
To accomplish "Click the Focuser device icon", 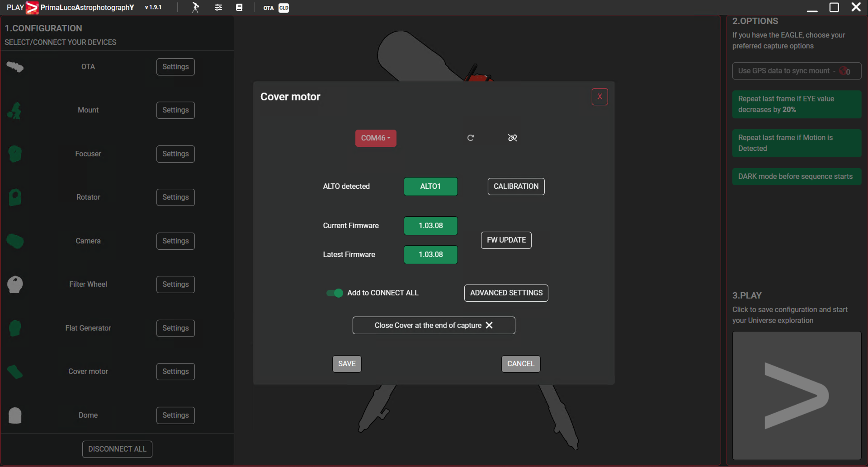I will (15, 154).
